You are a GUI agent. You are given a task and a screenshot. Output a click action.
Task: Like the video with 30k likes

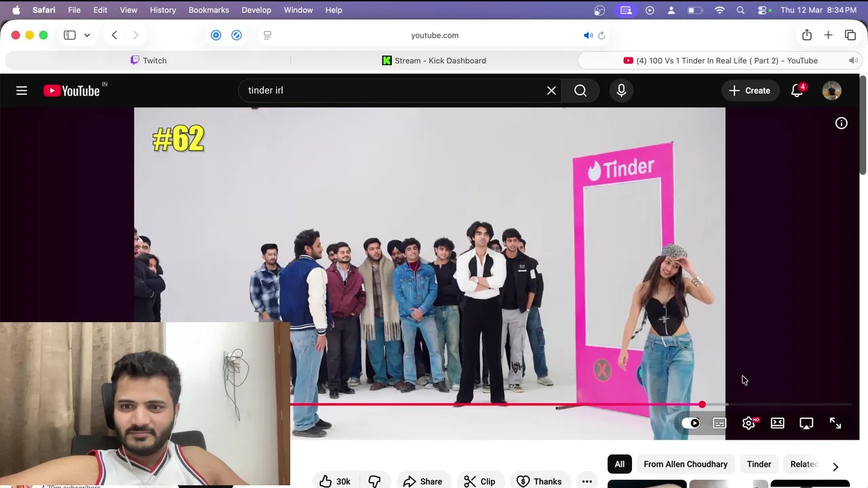click(x=335, y=481)
